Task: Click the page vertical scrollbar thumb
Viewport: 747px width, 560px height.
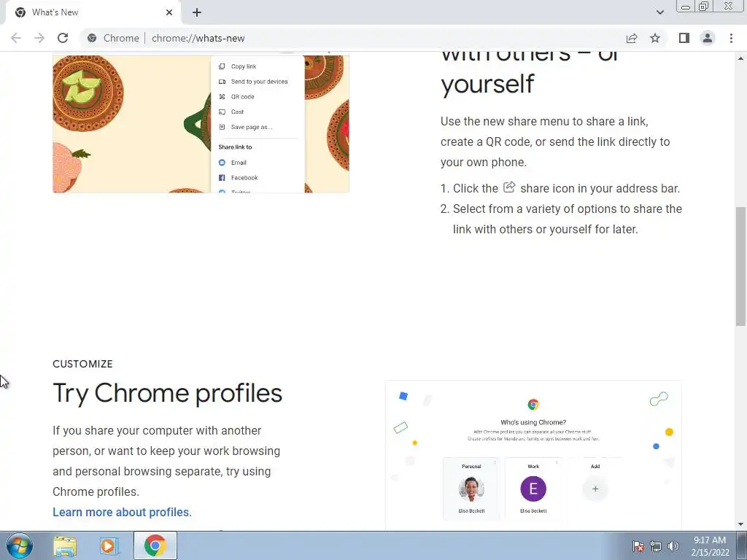Action: [740, 267]
